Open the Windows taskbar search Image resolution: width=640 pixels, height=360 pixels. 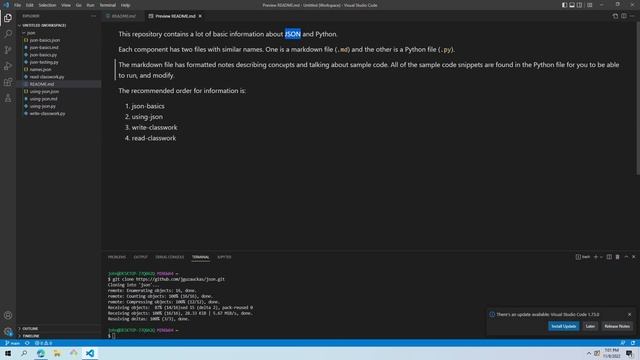coord(24,353)
